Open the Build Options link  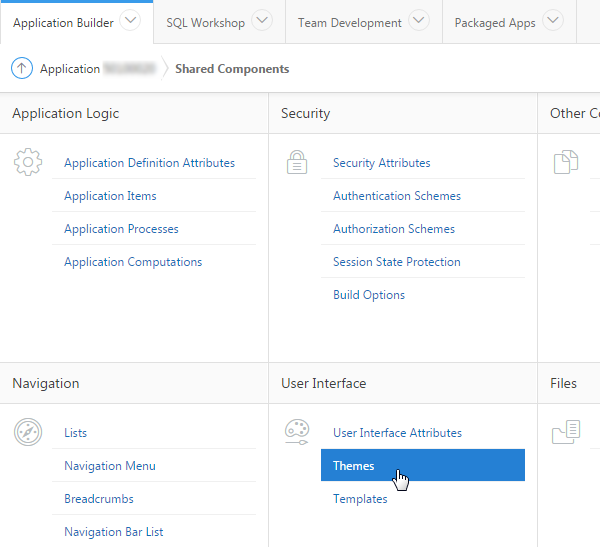click(369, 295)
